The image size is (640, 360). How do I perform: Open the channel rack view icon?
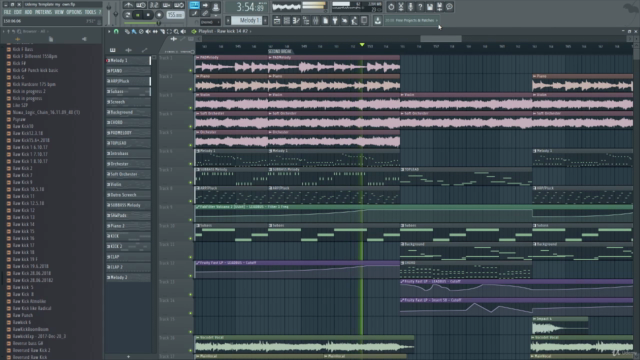click(287, 20)
